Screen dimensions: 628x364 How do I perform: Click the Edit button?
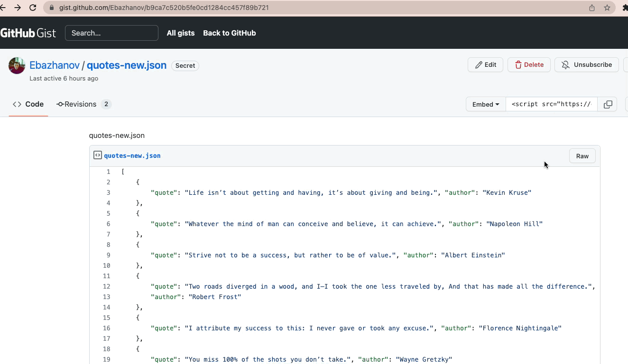click(x=485, y=65)
